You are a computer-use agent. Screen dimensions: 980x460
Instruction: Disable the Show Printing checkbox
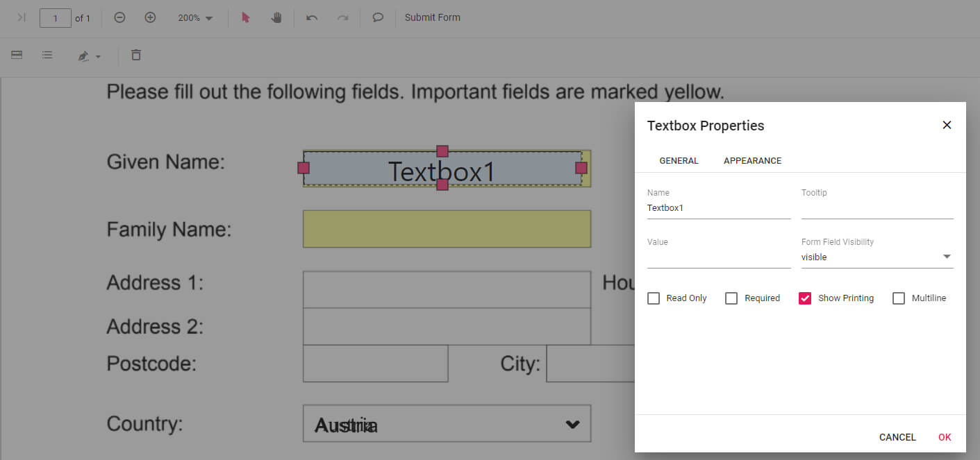tap(805, 298)
